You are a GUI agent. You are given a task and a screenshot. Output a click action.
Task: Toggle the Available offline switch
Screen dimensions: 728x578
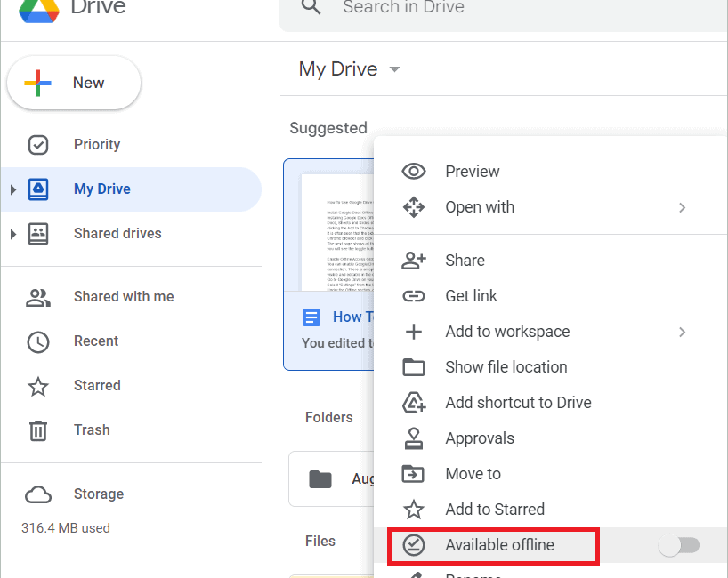click(679, 545)
